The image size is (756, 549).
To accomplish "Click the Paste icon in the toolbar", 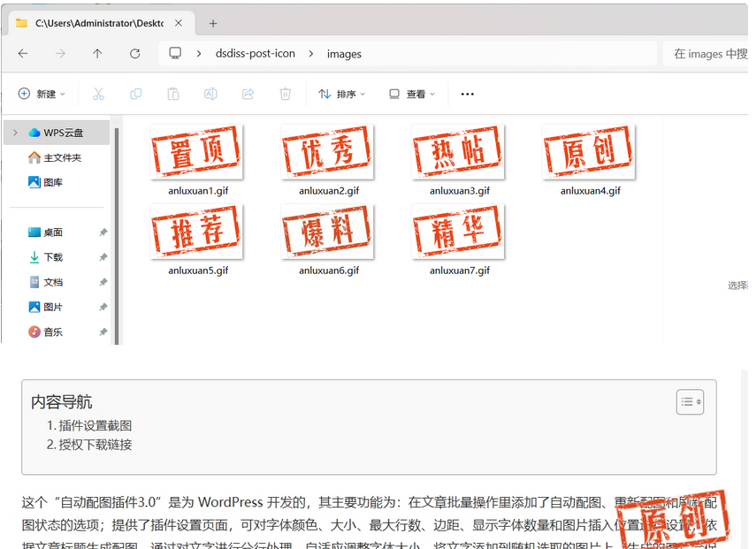I will (172, 94).
